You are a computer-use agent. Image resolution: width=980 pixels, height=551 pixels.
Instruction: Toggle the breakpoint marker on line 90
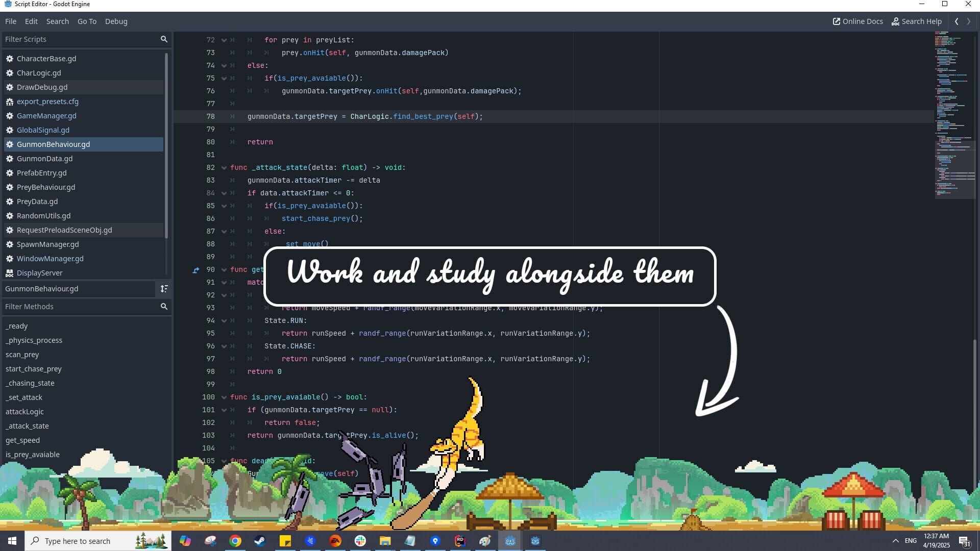(x=195, y=270)
